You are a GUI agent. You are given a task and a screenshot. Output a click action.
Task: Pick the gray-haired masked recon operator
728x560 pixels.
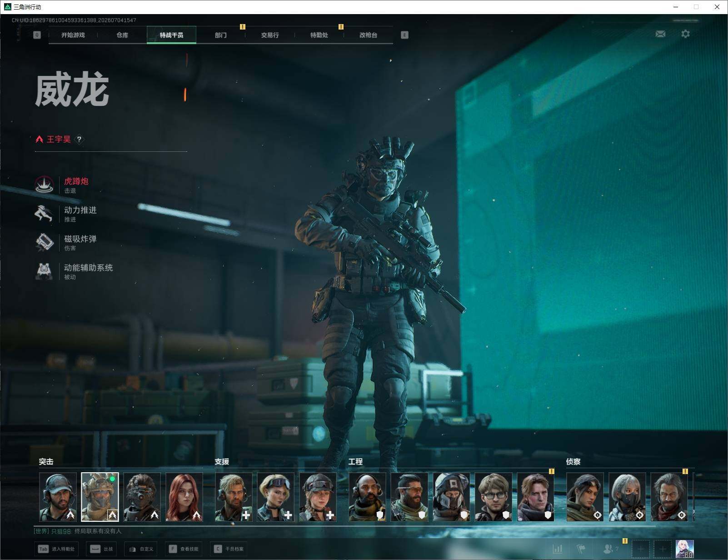(x=627, y=497)
